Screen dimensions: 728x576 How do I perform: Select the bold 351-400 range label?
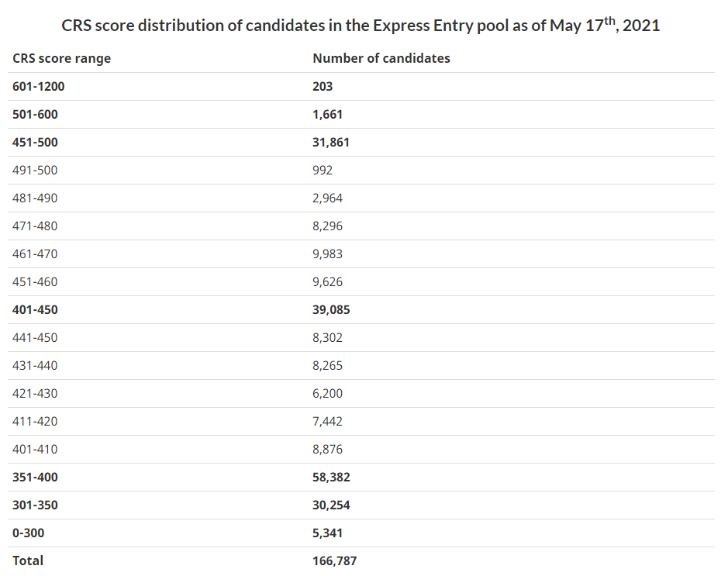[35, 477]
